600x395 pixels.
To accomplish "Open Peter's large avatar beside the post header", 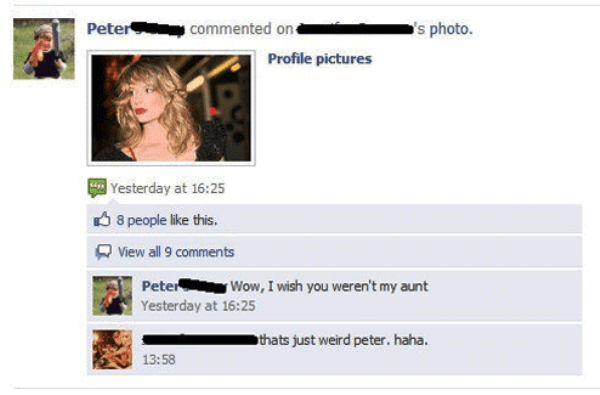I will point(44,49).
